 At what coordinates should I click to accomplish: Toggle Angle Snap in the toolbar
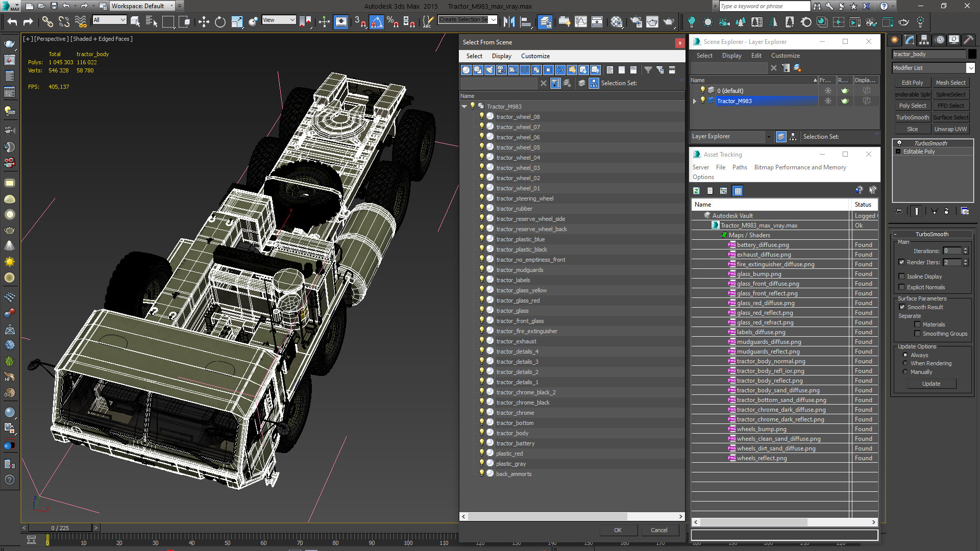click(376, 22)
